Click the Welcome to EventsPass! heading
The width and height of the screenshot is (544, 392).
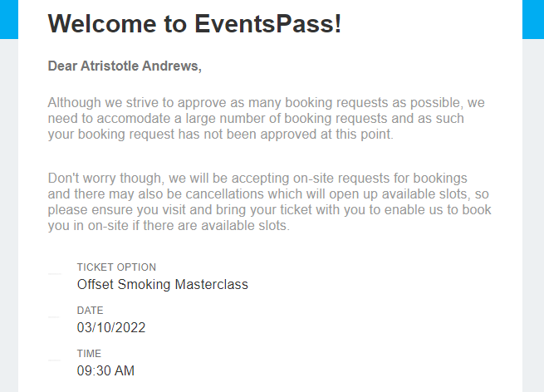(194, 23)
